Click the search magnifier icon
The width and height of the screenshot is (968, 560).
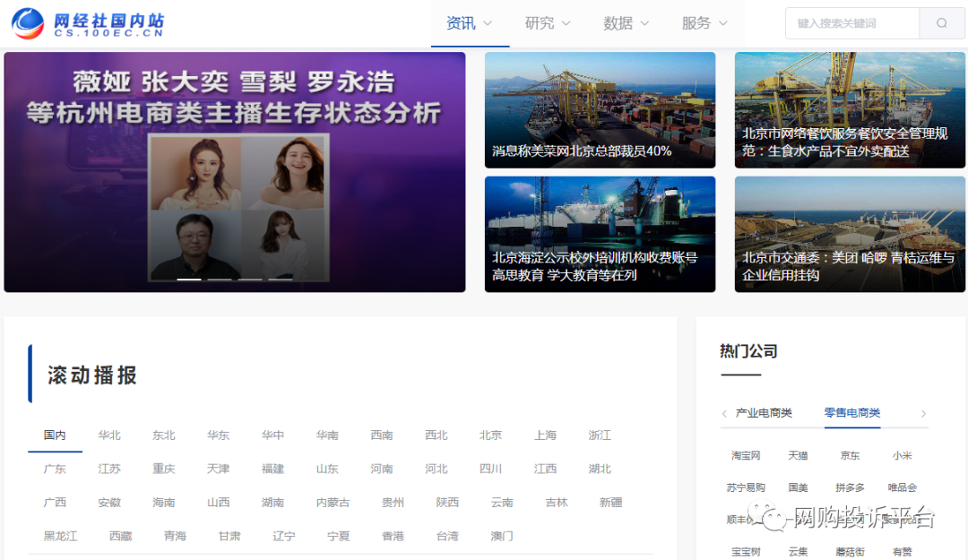[941, 23]
